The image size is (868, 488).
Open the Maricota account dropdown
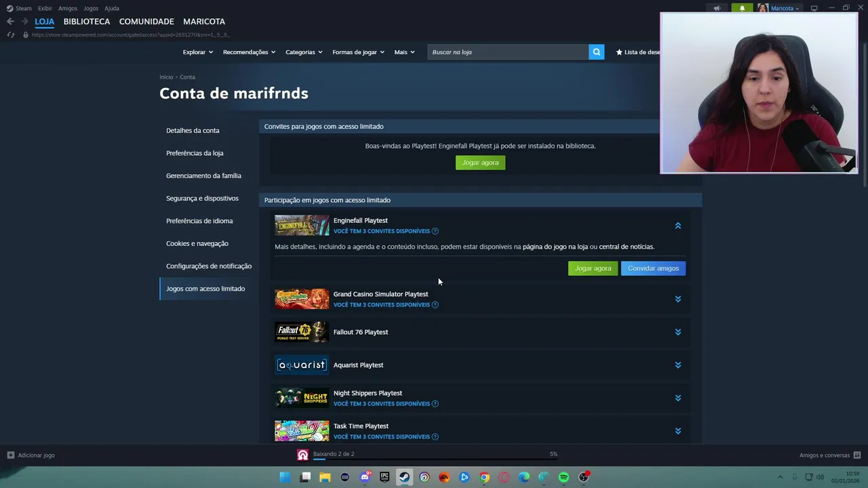coord(785,8)
